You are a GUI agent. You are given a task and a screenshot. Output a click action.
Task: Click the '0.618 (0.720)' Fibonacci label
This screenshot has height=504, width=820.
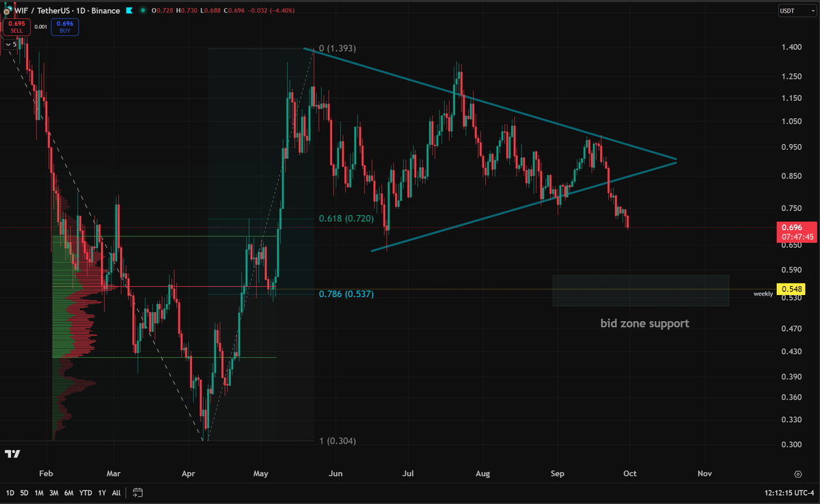click(x=346, y=219)
